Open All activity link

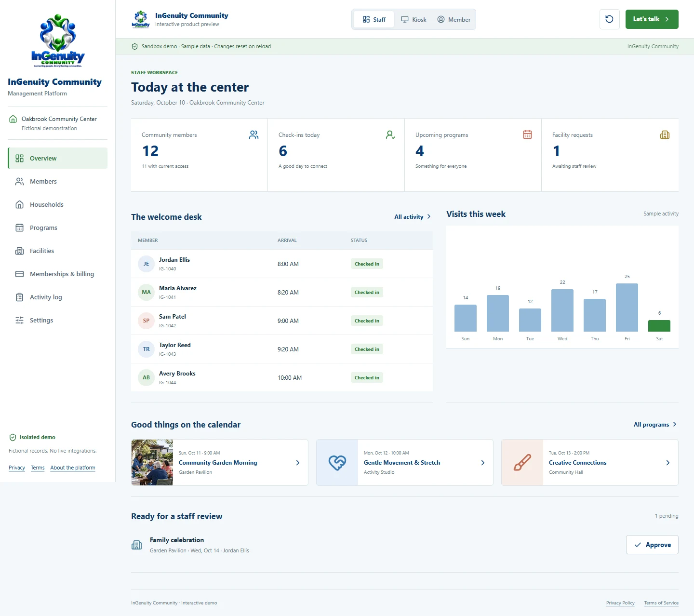point(413,217)
